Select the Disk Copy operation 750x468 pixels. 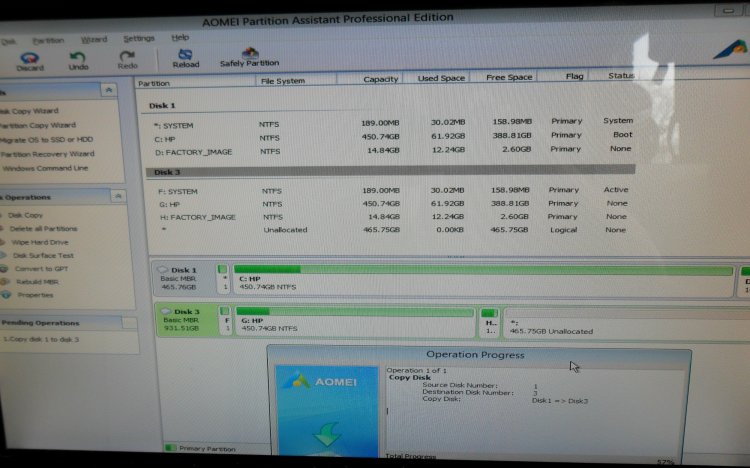[25, 215]
